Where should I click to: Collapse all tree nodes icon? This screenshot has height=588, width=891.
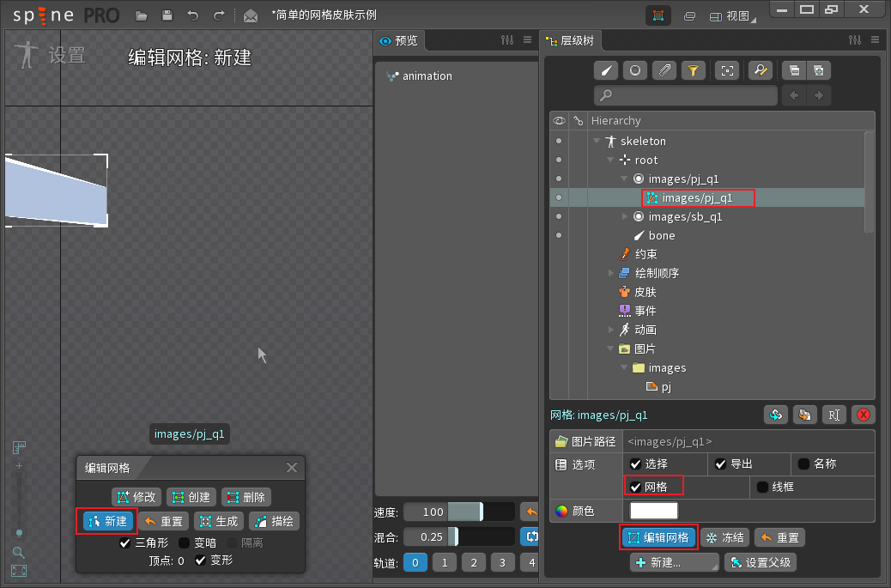(794, 70)
